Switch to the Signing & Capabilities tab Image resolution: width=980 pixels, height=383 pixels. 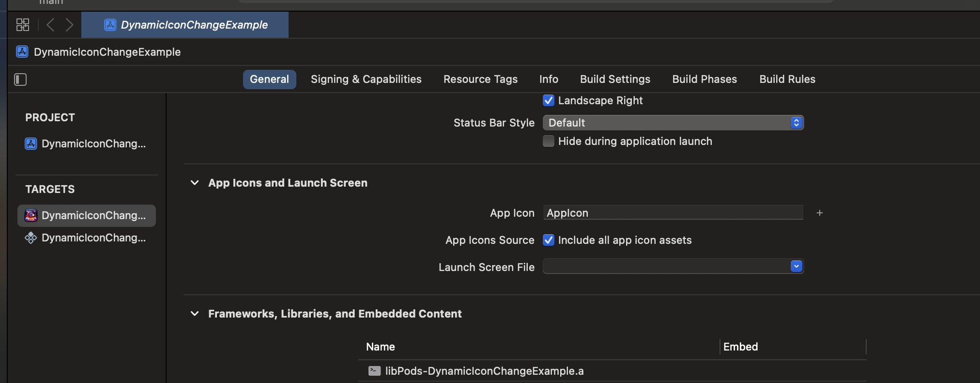point(366,80)
